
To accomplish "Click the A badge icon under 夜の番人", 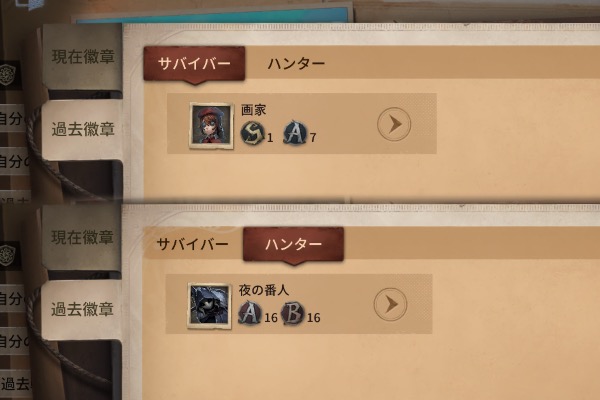I will pyautogui.click(x=250, y=313).
